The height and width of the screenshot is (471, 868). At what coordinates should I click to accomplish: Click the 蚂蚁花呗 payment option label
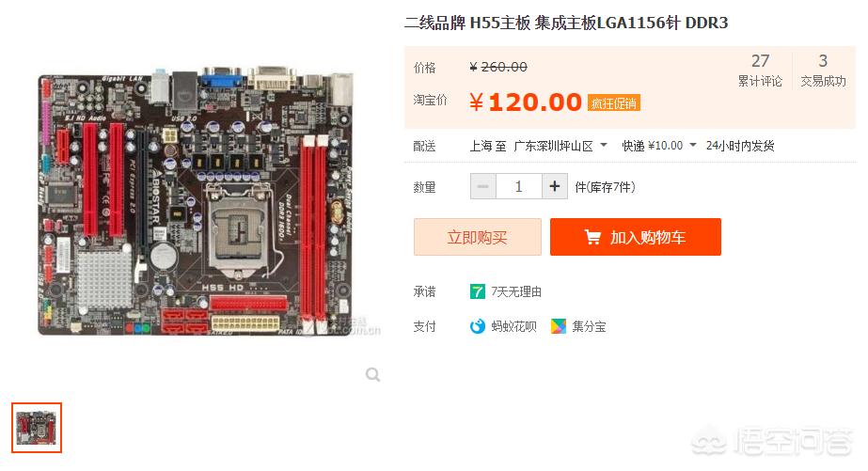click(513, 326)
